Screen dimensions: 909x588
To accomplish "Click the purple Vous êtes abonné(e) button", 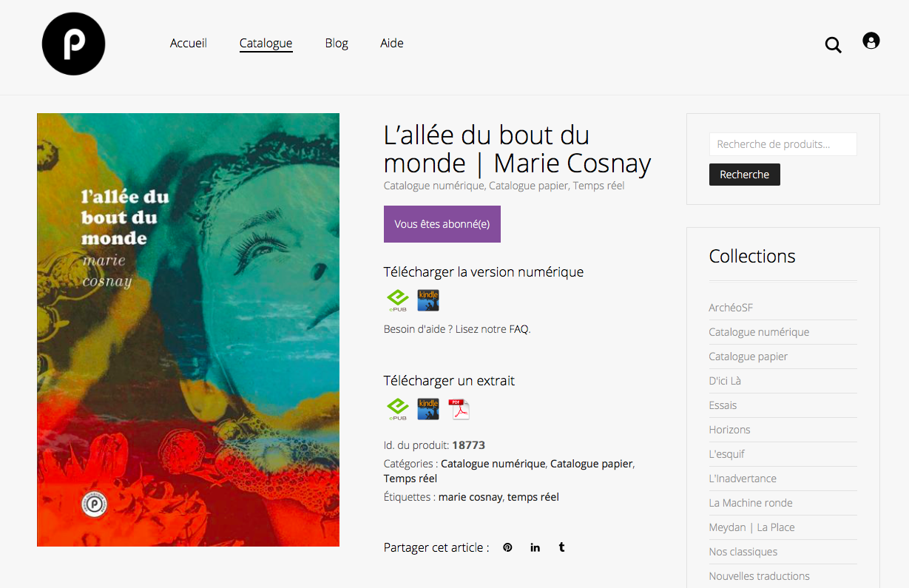I will (442, 224).
